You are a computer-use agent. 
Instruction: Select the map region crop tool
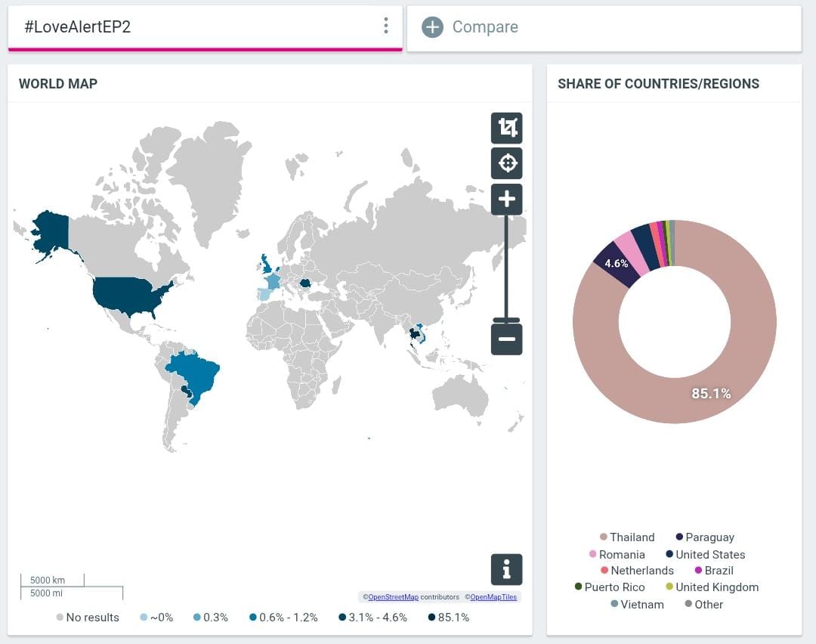(x=506, y=128)
